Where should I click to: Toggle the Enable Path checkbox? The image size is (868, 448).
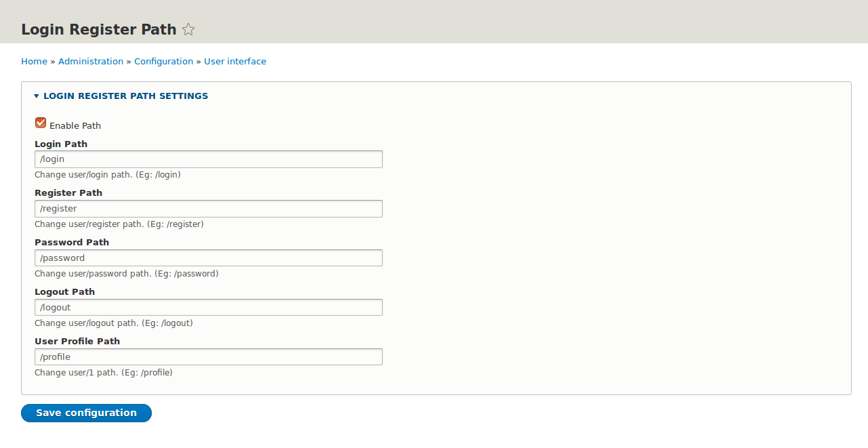[41, 123]
